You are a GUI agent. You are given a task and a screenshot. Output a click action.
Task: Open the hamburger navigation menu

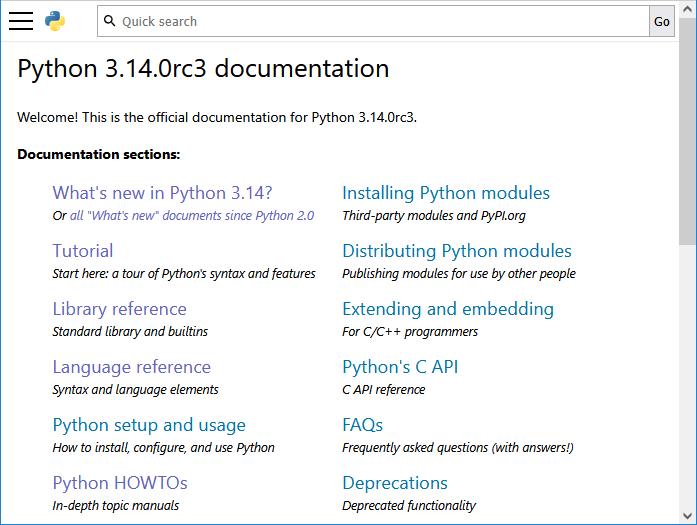click(21, 21)
